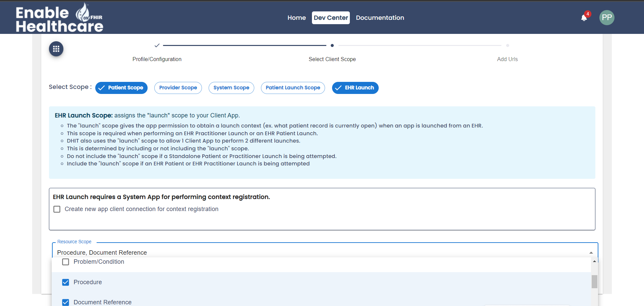Click the Enable Healthcare logo

[59, 18]
